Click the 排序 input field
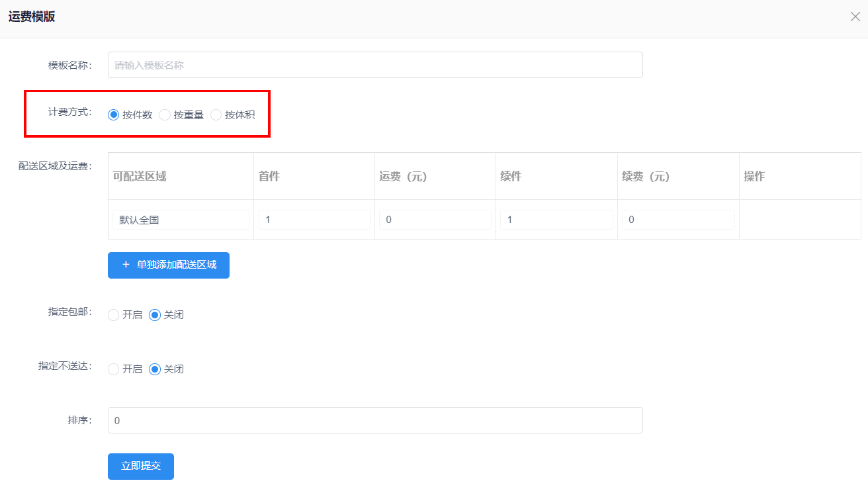The image size is (868, 497). 375,420
